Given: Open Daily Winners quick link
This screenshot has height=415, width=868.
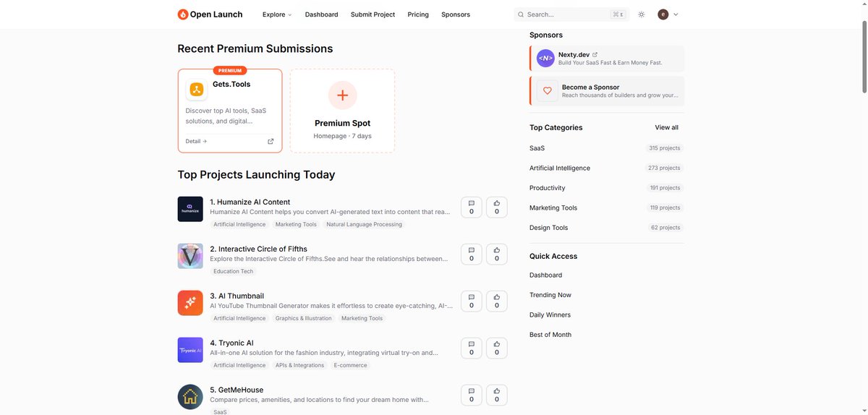Looking at the screenshot, I should click(550, 315).
